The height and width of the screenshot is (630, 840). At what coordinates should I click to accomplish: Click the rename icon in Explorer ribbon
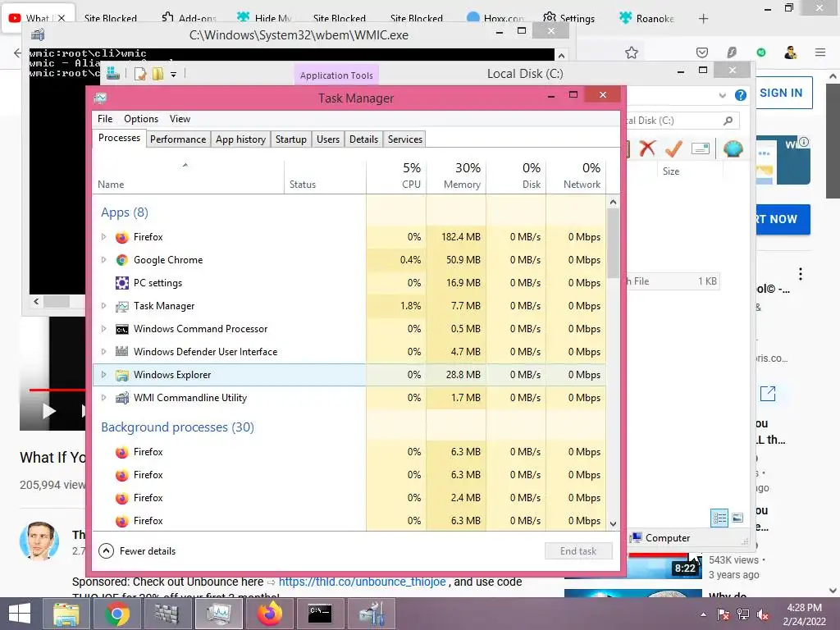click(701, 148)
